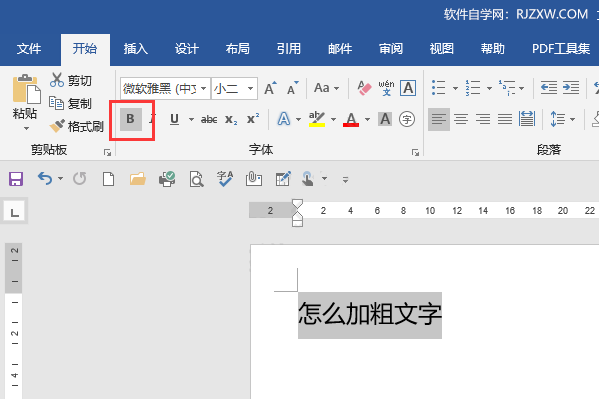Justify paragraph text
The width and height of the screenshot is (599, 399).
point(505,119)
